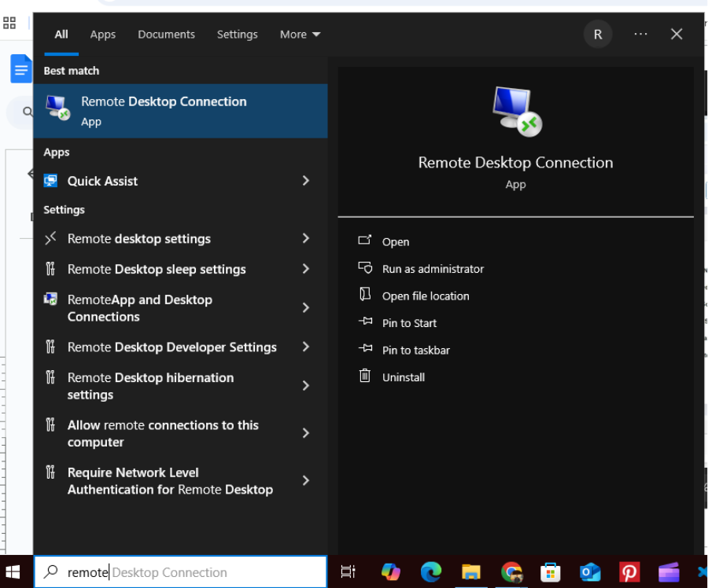The height and width of the screenshot is (588, 708).
Task: Switch to the Apps search tab
Action: [102, 35]
